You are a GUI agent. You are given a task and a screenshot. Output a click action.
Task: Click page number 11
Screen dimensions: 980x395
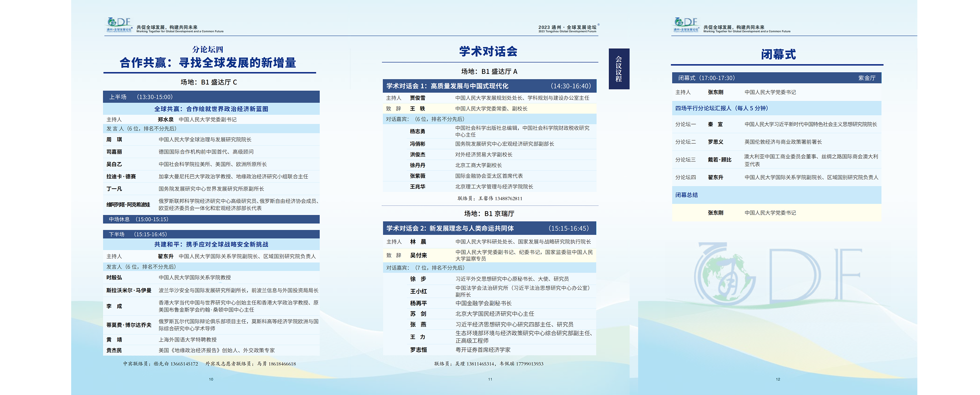[x=490, y=379]
